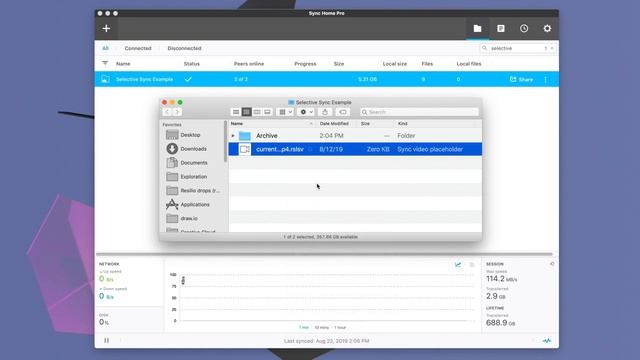Viewport: 640px width, 360px height.
Task: Switch Finder to icon view
Action: [236, 112]
